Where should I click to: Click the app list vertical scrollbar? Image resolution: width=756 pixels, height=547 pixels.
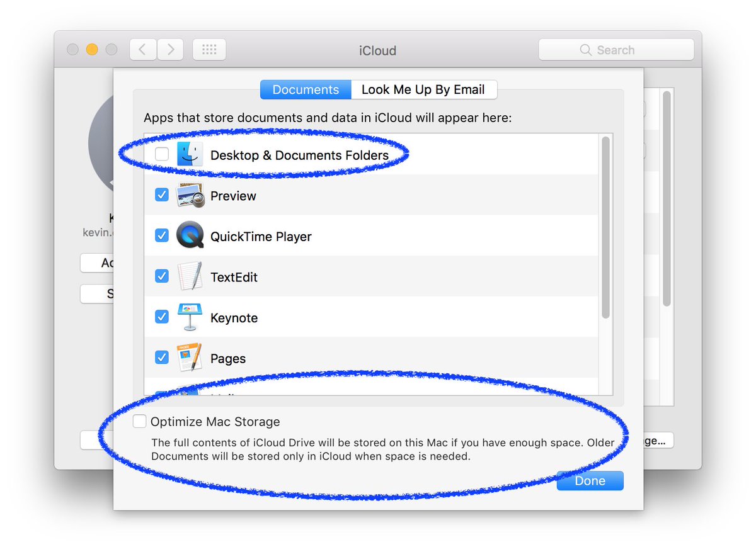(605, 227)
